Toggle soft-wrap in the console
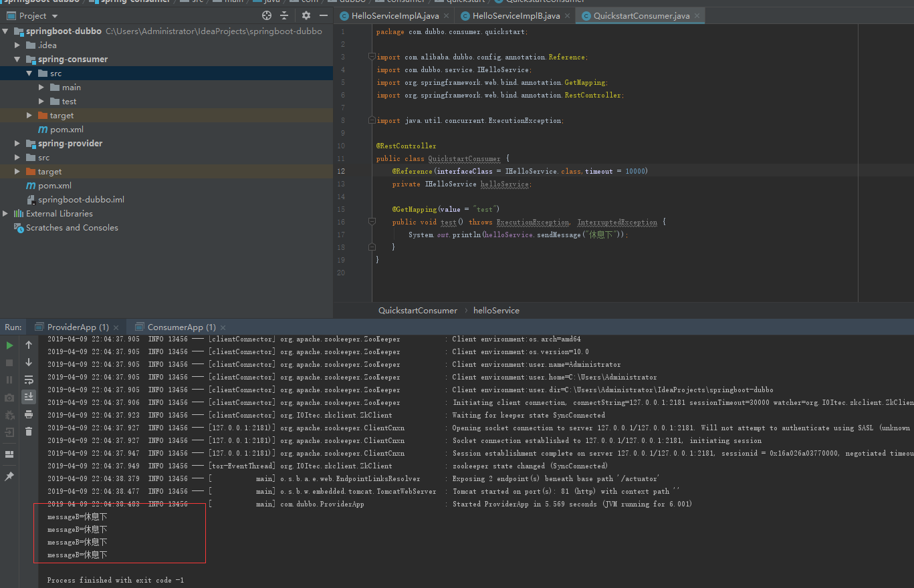The image size is (914, 588). (29, 380)
